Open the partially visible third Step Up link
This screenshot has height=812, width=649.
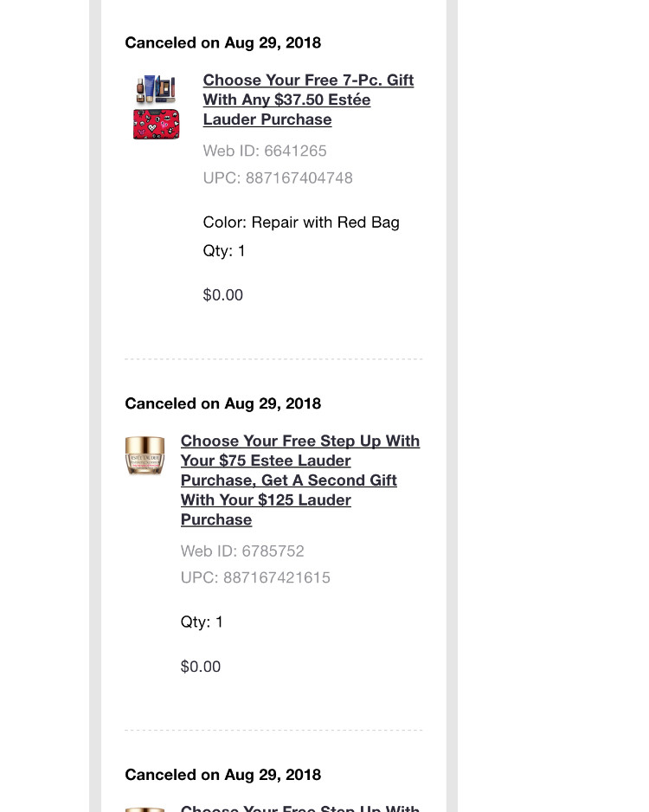tap(300, 808)
